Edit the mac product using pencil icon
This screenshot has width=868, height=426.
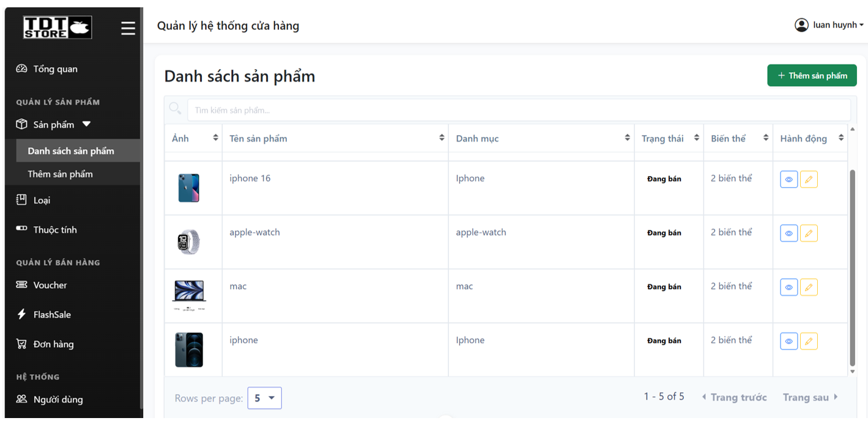pos(809,287)
